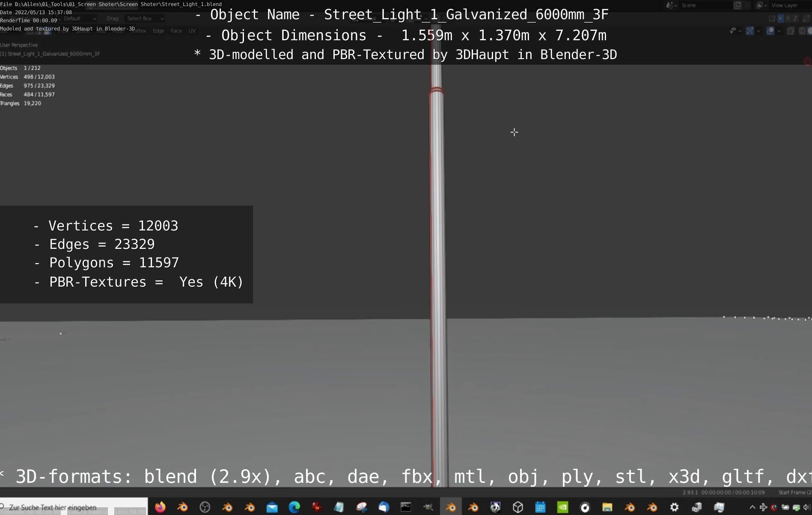
Task: Click the 'Objects 1/212' statistics line
Action: point(21,68)
